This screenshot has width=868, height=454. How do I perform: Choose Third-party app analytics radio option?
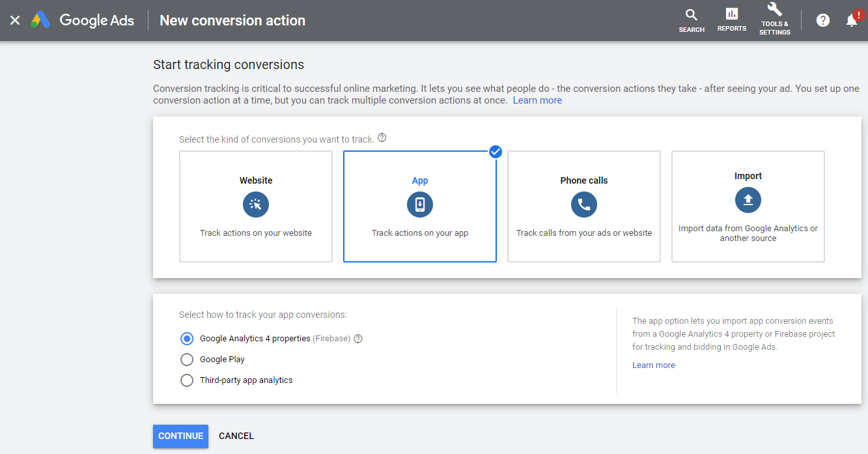(187, 380)
